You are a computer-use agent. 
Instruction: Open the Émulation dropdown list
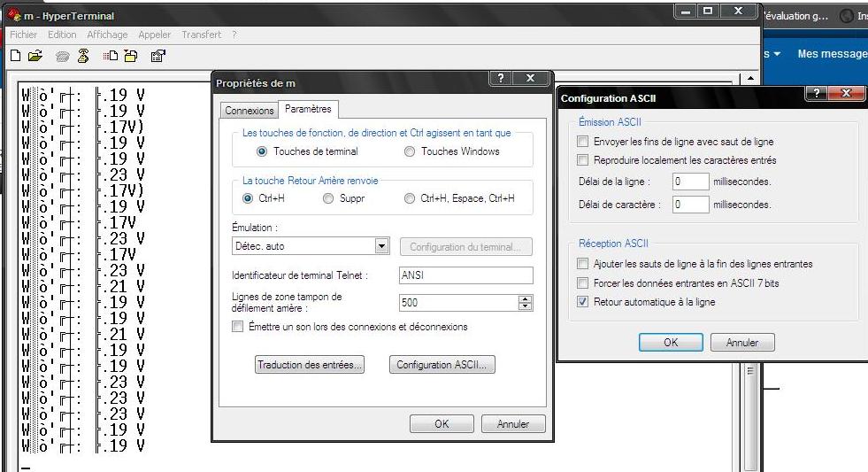[x=382, y=246]
